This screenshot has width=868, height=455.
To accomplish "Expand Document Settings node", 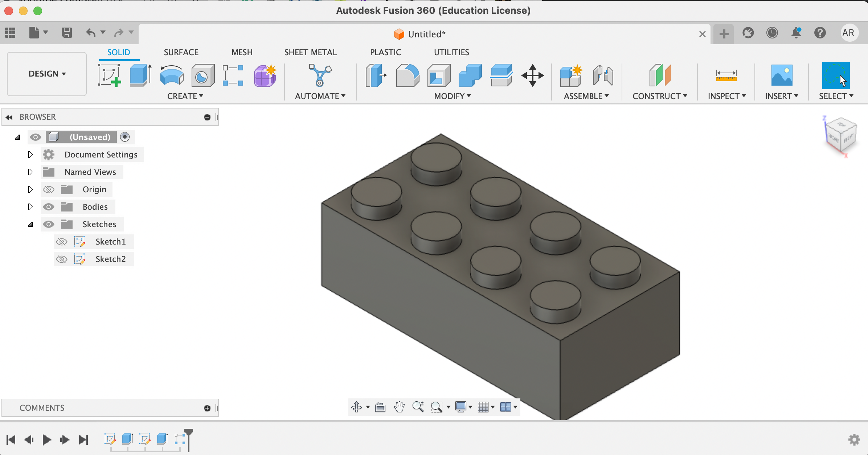I will pos(30,155).
